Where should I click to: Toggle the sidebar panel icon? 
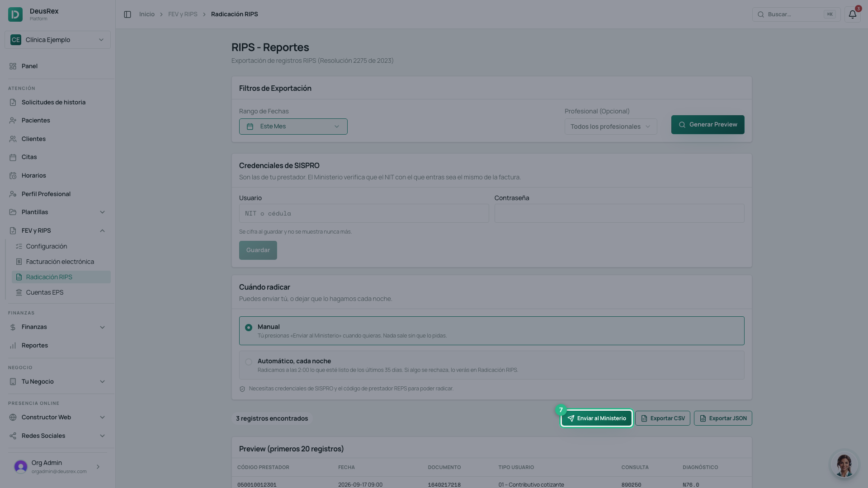click(127, 14)
